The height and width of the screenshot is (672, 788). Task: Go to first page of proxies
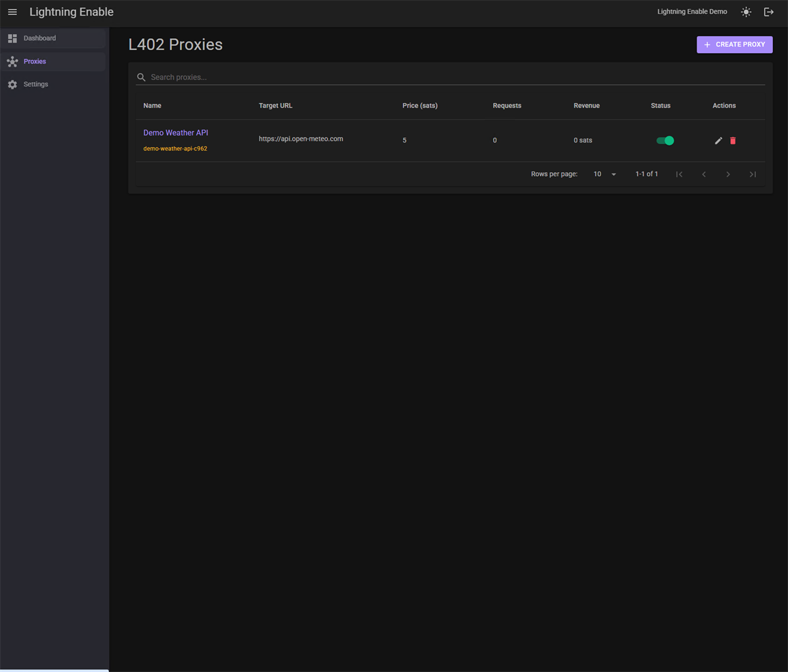pos(680,174)
